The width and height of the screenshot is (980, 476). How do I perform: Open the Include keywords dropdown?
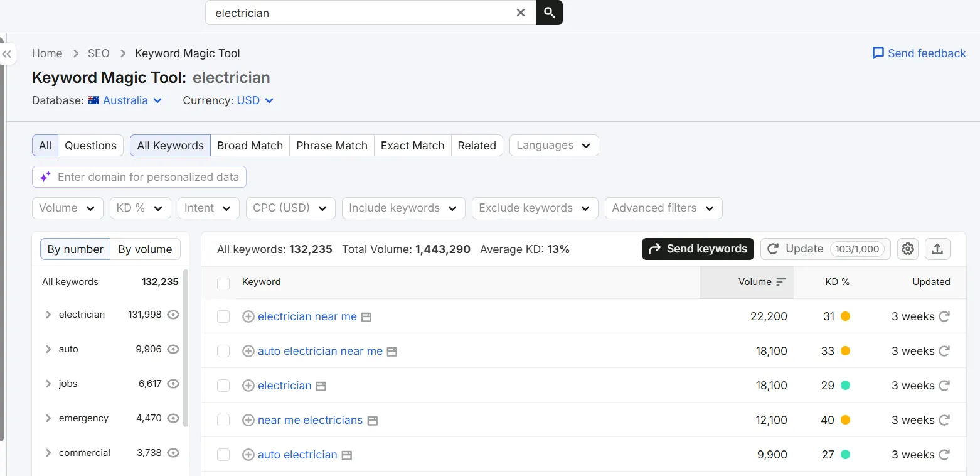click(x=403, y=208)
